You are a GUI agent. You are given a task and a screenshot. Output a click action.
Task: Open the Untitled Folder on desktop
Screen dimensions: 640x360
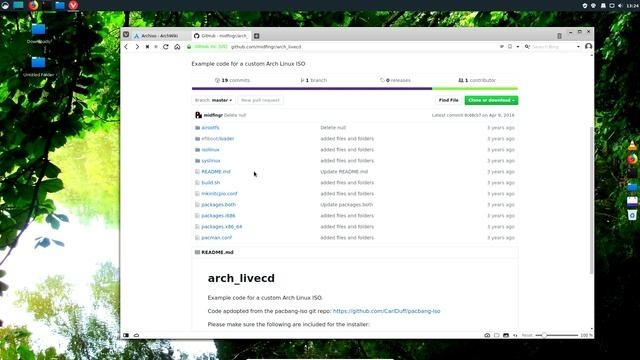pos(38,67)
